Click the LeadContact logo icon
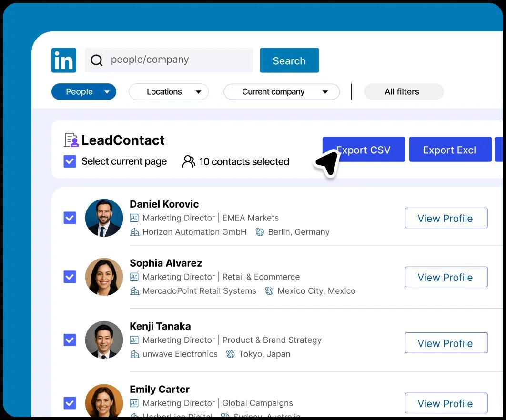This screenshot has width=506, height=420. click(x=71, y=140)
